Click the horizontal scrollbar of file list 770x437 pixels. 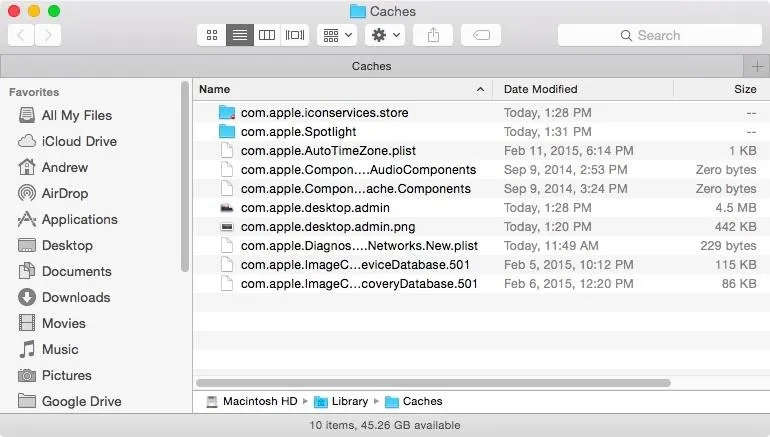point(433,383)
